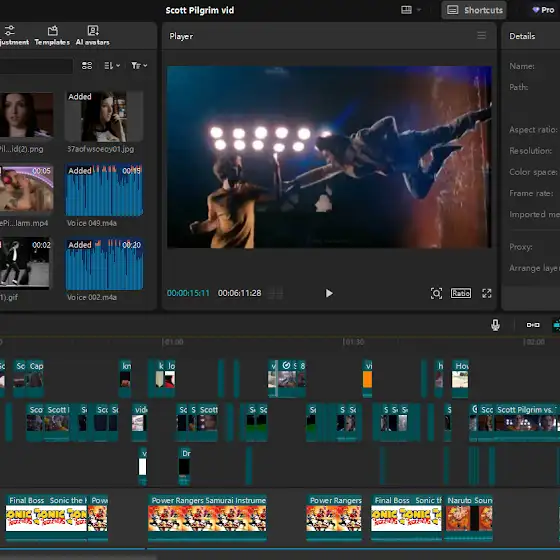Play the video preview
The image size is (560, 560).
[329, 293]
